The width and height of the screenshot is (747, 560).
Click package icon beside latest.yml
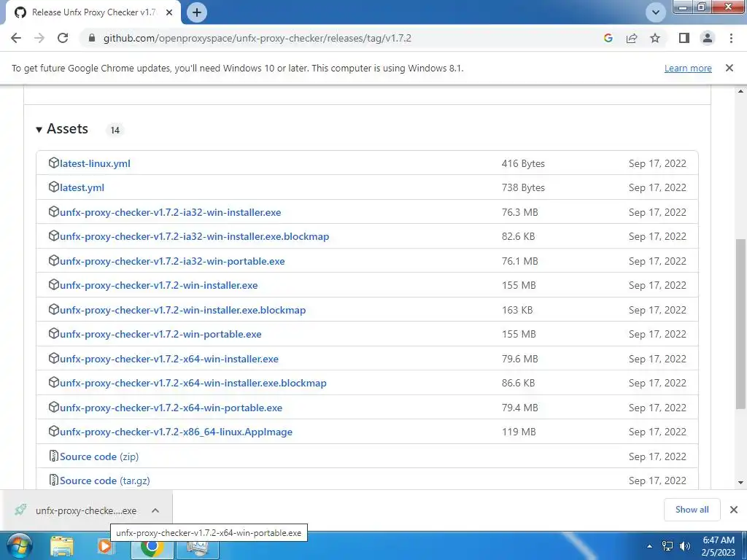tap(54, 187)
